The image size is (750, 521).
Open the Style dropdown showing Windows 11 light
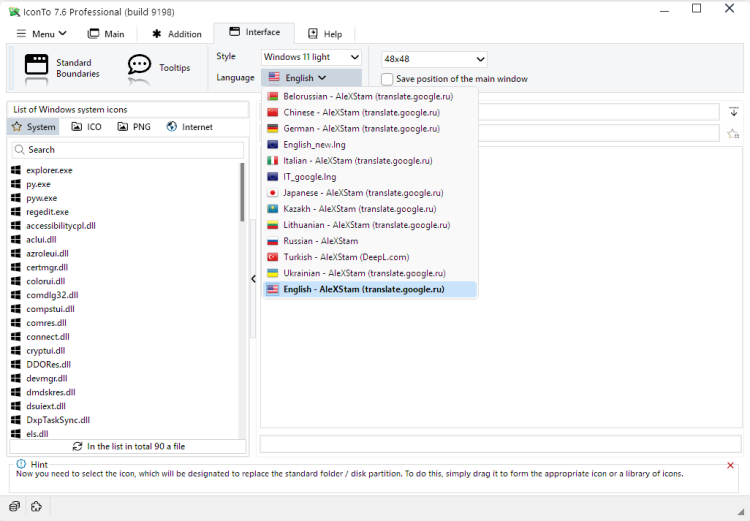click(310, 57)
